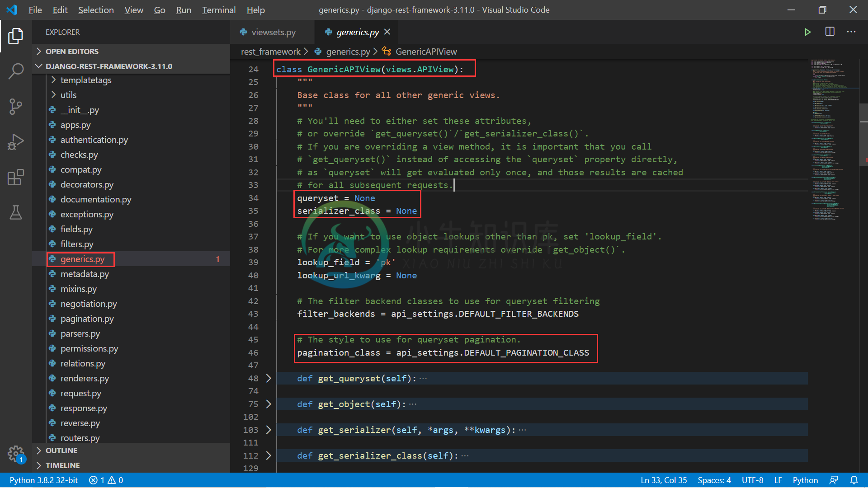Open the Help menu

(x=256, y=9)
